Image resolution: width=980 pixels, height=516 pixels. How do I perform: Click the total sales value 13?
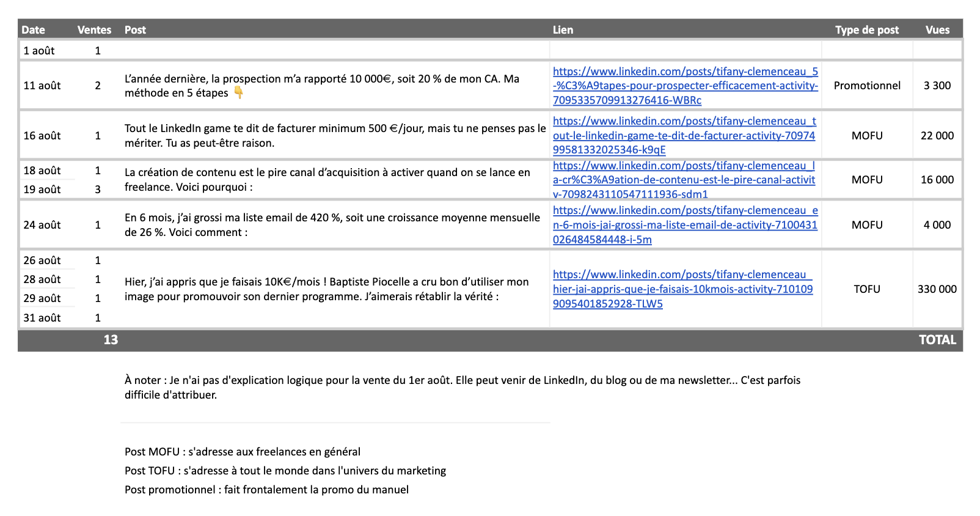pos(111,340)
